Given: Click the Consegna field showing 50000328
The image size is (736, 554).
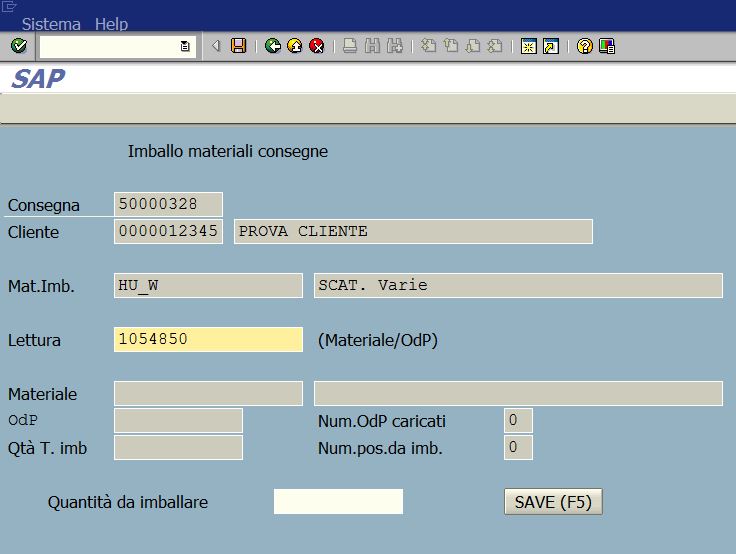Looking at the screenshot, I should point(168,204).
